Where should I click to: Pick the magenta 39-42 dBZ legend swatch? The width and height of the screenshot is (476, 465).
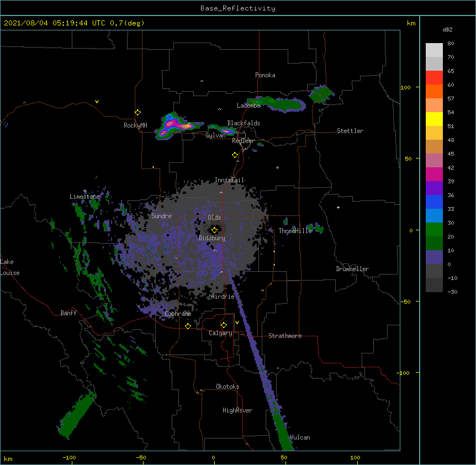coord(434,174)
